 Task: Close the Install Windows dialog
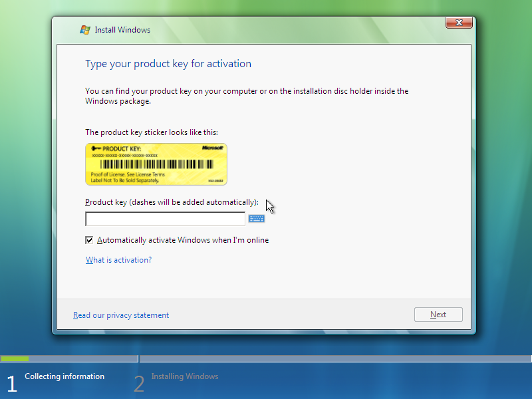tap(459, 23)
